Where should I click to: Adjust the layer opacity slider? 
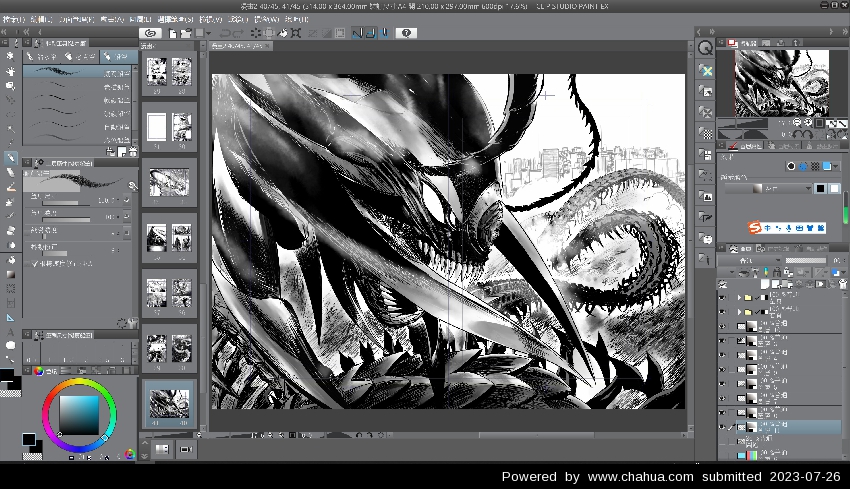(x=806, y=261)
